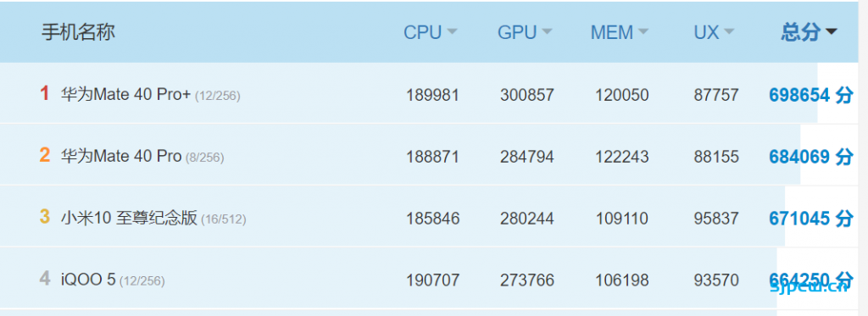Click CPU score 188871
Image resolution: width=868 pixels, height=316 pixels.
[x=433, y=158]
